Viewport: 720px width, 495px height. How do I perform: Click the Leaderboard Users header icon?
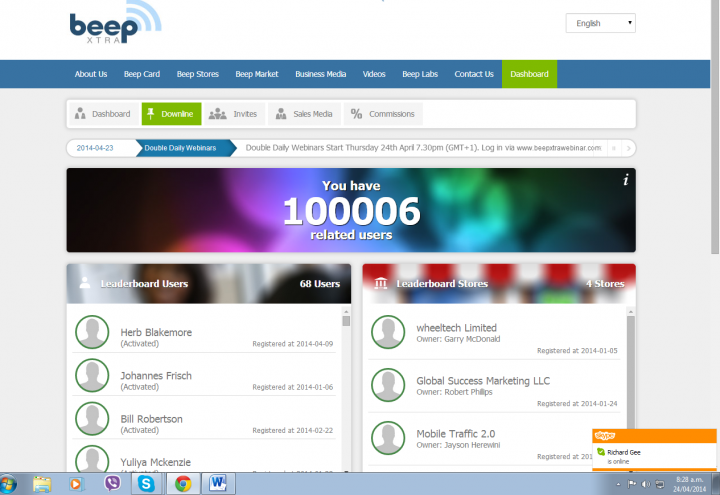click(84, 283)
